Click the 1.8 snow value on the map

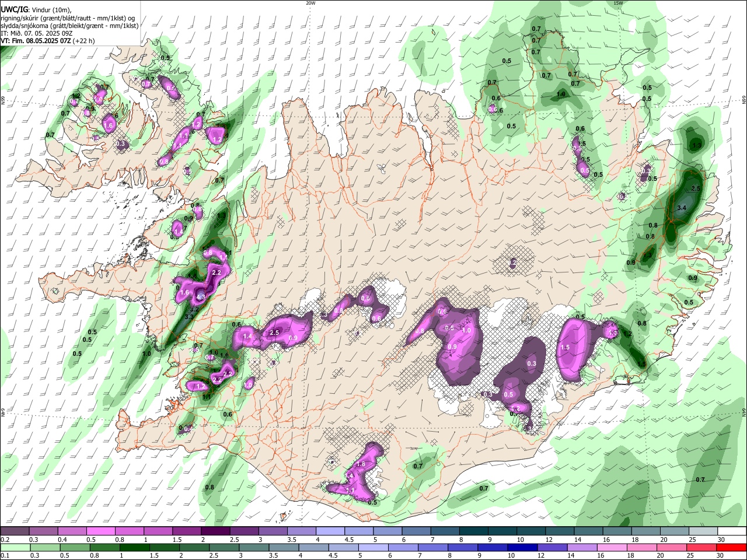pos(361,464)
